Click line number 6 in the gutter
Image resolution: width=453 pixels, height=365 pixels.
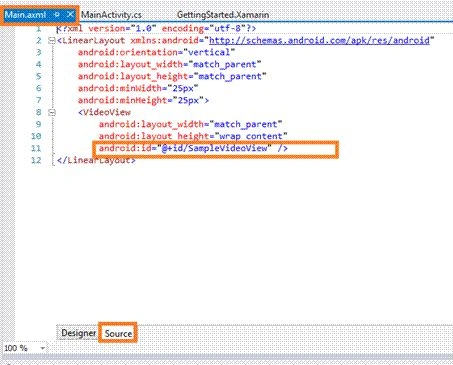(x=38, y=88)
